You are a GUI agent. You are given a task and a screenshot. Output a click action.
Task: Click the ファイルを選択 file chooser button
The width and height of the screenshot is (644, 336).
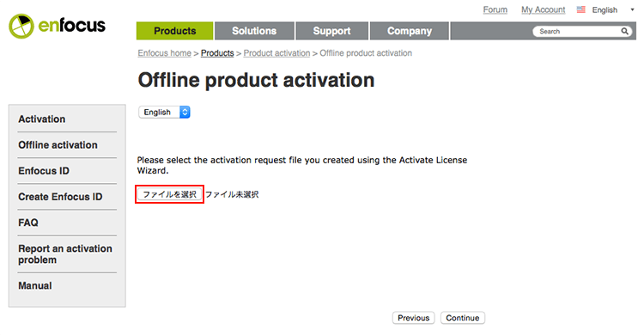[x=170, y=194]
